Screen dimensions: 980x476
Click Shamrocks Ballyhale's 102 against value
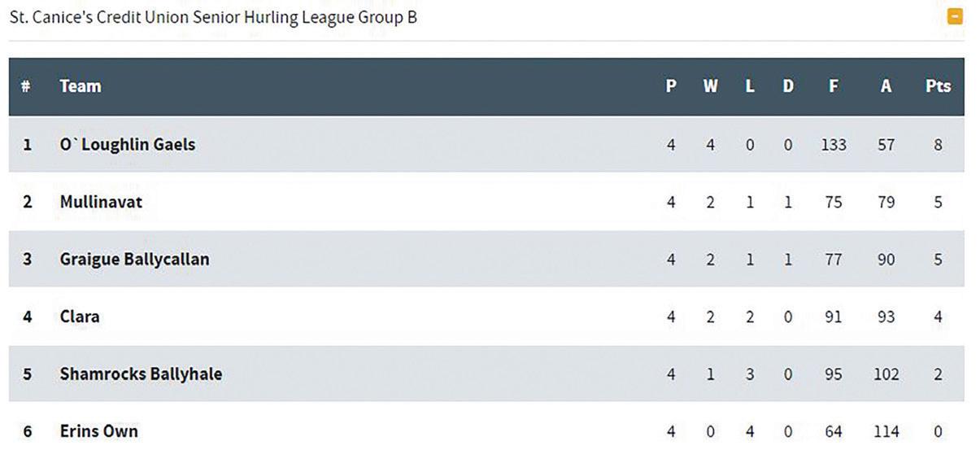(886, 374)
